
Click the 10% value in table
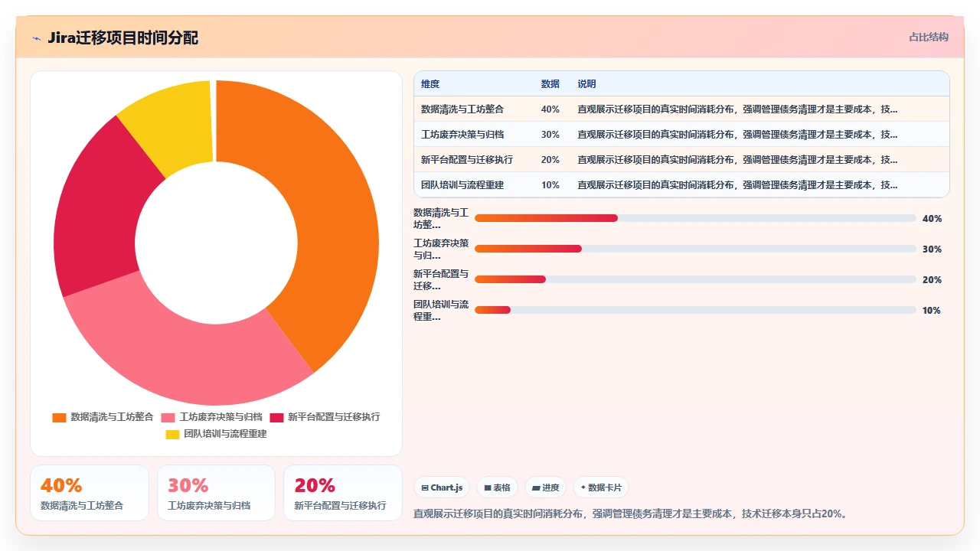point(550,185)
